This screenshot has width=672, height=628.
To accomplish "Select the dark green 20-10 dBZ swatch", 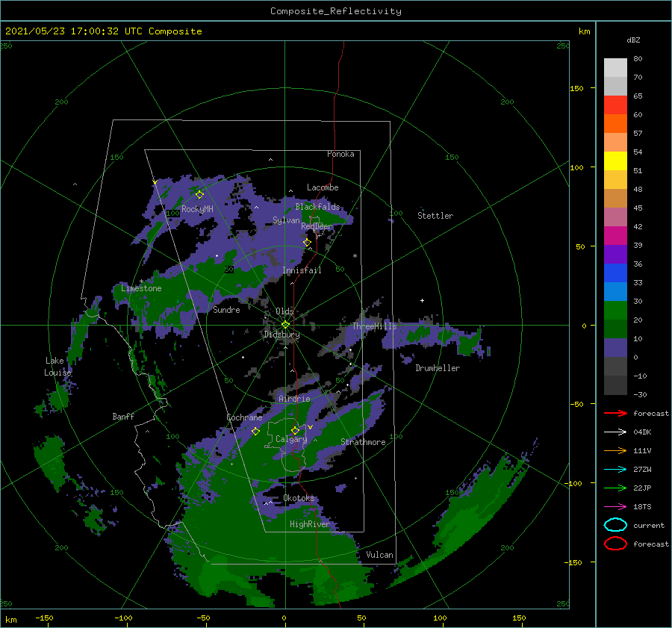I will 615,329.
